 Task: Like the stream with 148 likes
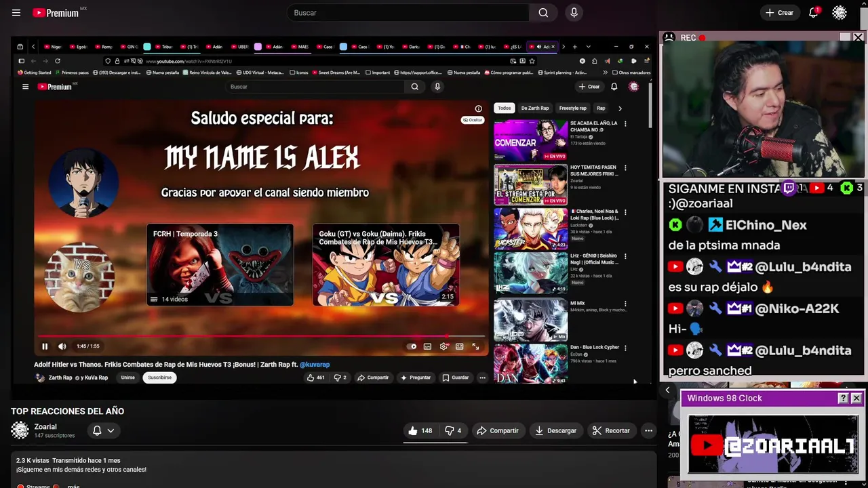click(420, 430)
